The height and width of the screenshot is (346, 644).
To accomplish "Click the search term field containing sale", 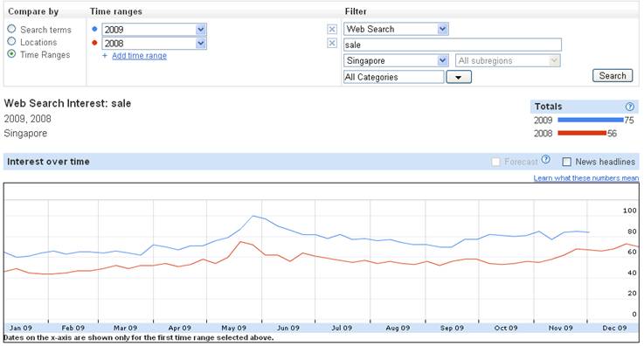I will (452, 45).
